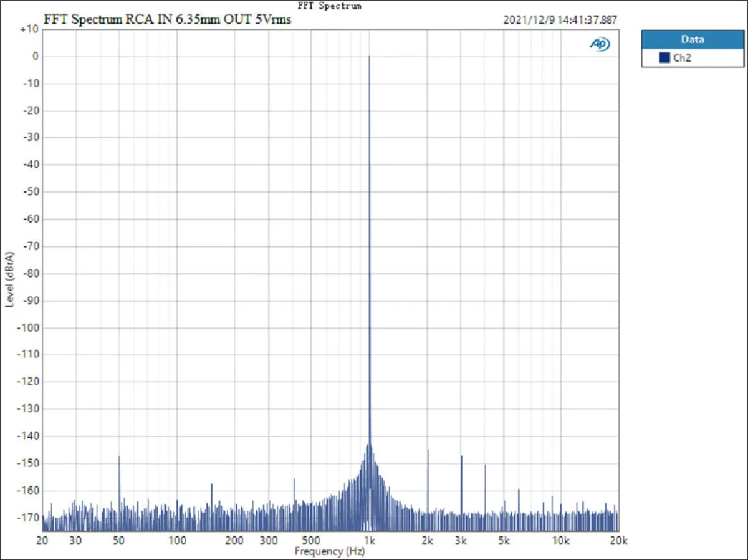Screen dimensions: 748x560
Task: Click the 3k harmonic spike
Action: pos(461,457)
